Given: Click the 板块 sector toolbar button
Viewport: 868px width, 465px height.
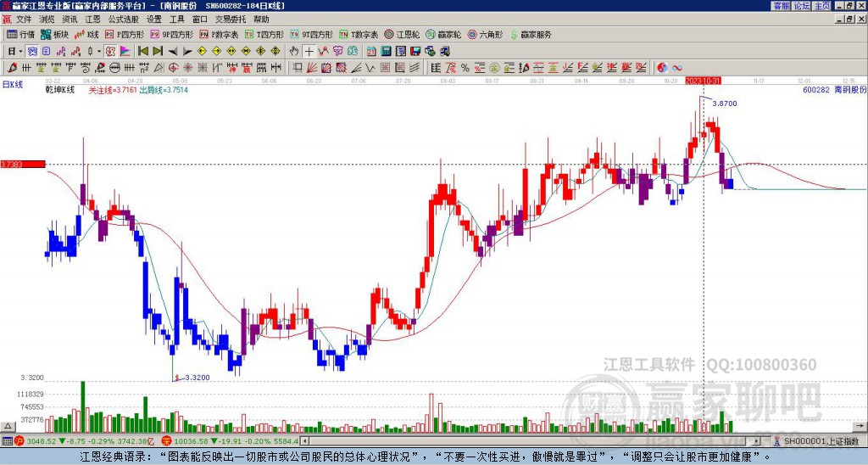Looking at the screenshot, I should (x=54, y=35).
